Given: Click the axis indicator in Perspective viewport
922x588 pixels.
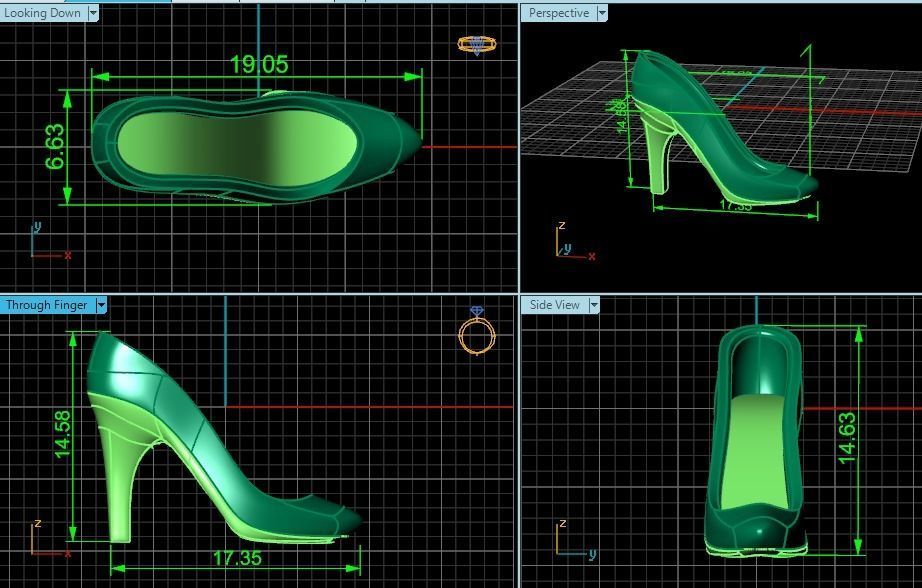Looking at the screenshot, I should (x=575, y=241).
